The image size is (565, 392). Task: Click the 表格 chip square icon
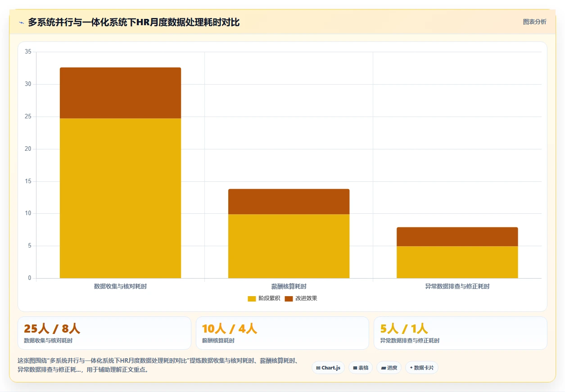(x=355, y=368)
